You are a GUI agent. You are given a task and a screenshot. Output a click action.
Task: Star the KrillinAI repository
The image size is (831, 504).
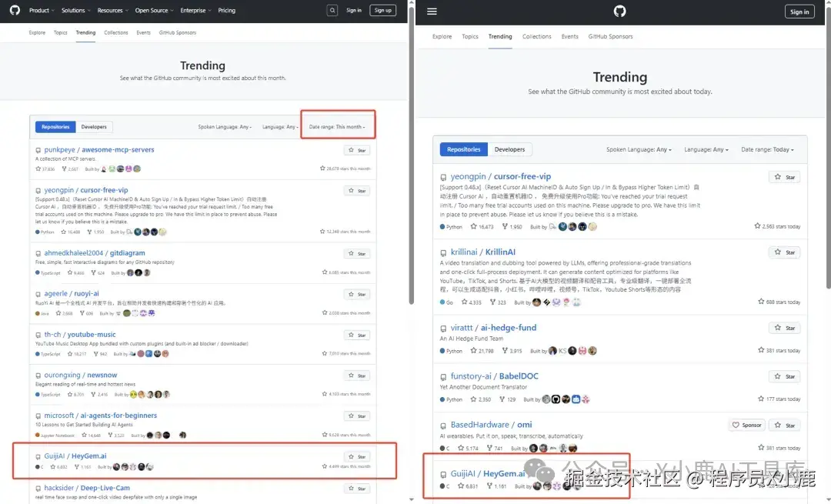click(784, 252)
